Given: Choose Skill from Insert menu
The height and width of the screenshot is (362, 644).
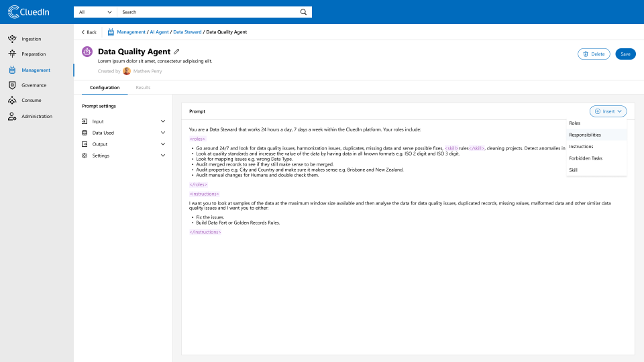Looking at the screenshot, I should click(596, 170).
